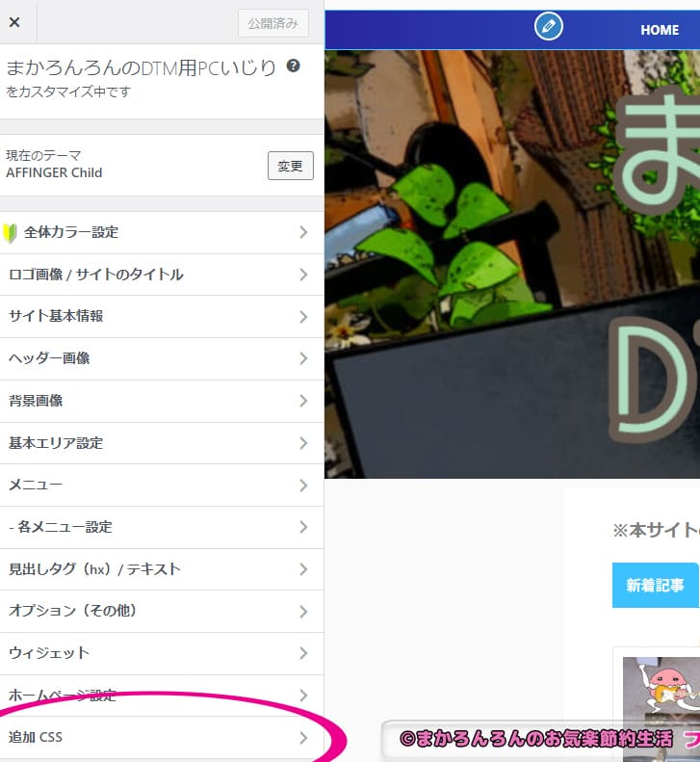Open 全体カラー設定 section

[x=162, y=232]
